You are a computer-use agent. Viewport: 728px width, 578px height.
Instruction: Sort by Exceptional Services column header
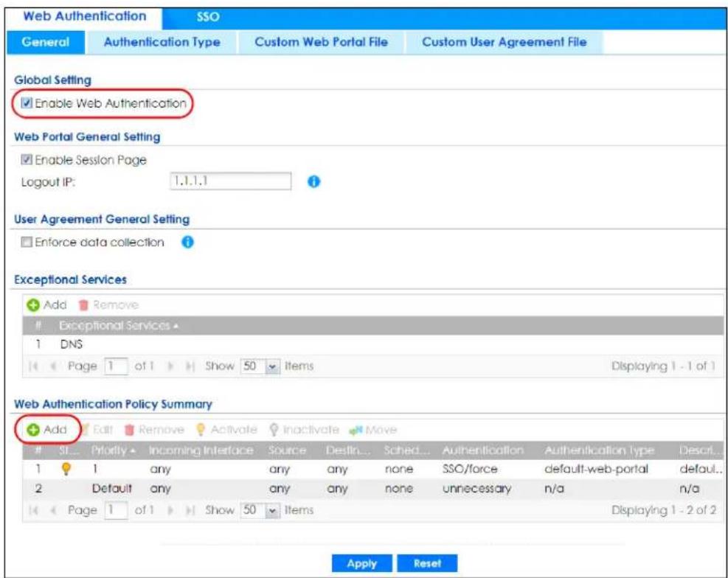(x=119, y=326)
